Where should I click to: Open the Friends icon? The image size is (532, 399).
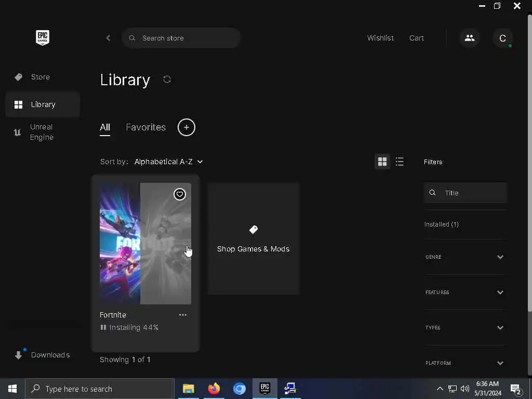pyautogui.click(x=470, y=38)
